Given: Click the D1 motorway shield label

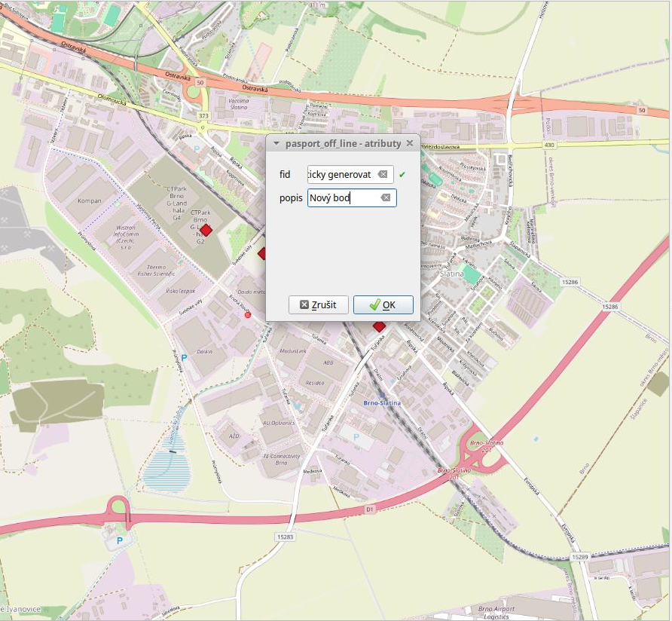Looking at the screenshot, I should (370, 510).
